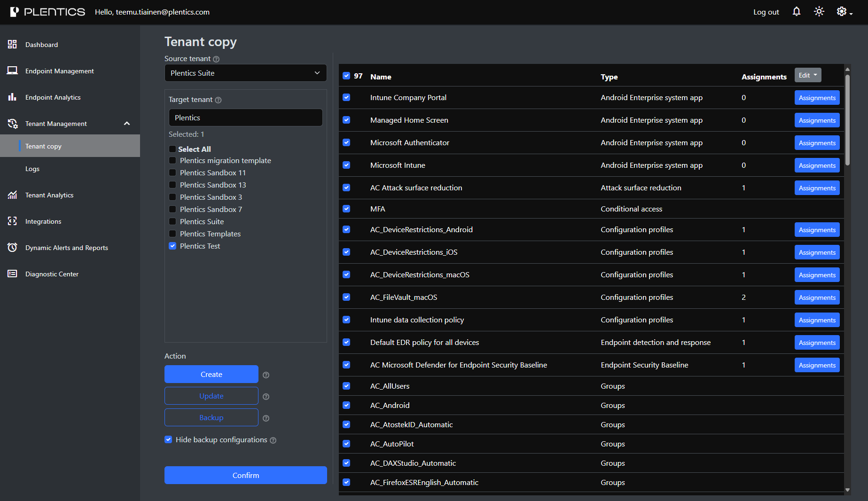Screen dimensions: 868x501
Task: Click the Backup action button
Action: click(x=211, y=417)
